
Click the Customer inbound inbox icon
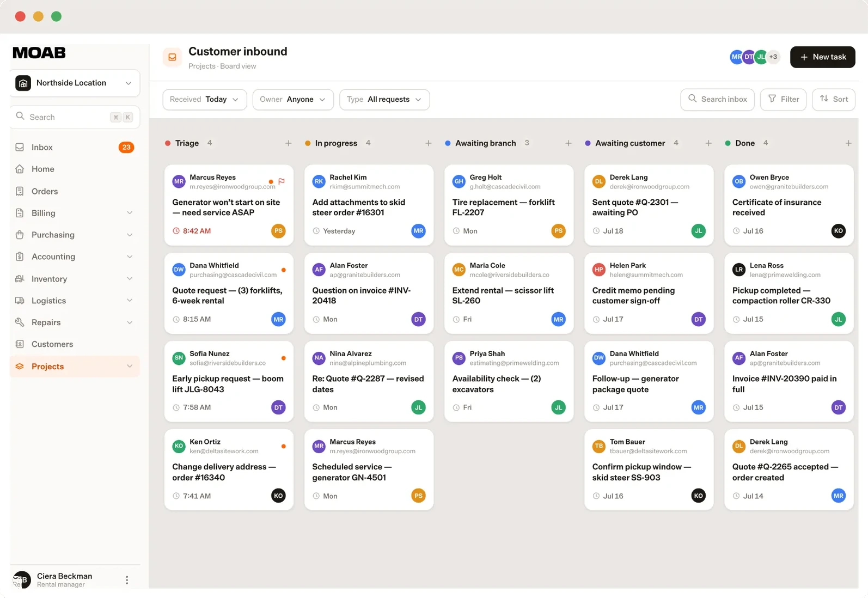click(x=172, y=57)
